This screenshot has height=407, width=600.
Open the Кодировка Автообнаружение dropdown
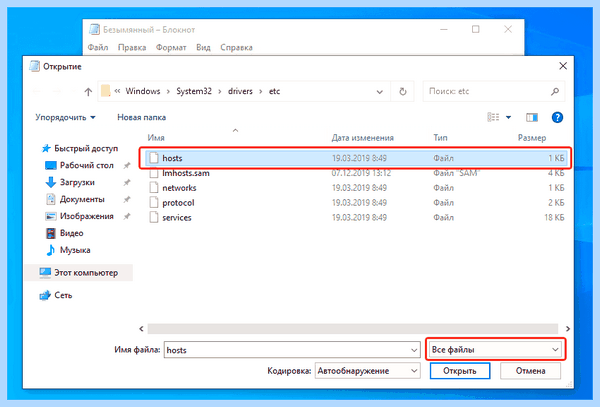coord(367,371)
